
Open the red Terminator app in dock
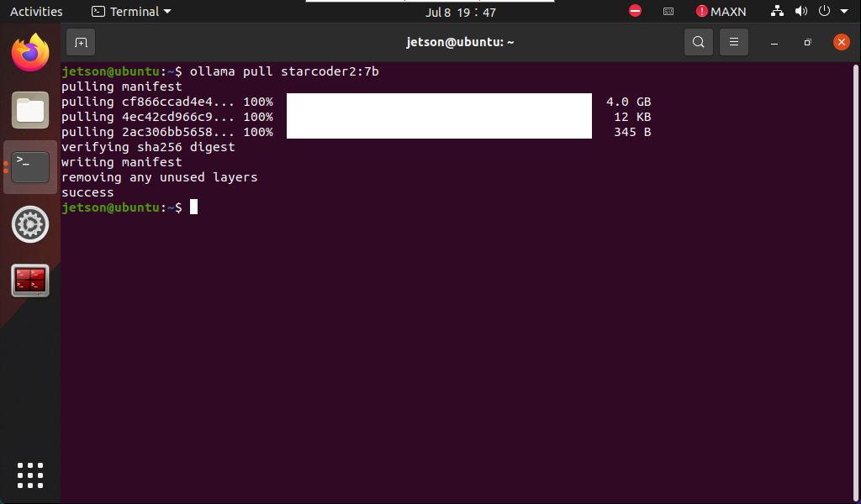30,281
